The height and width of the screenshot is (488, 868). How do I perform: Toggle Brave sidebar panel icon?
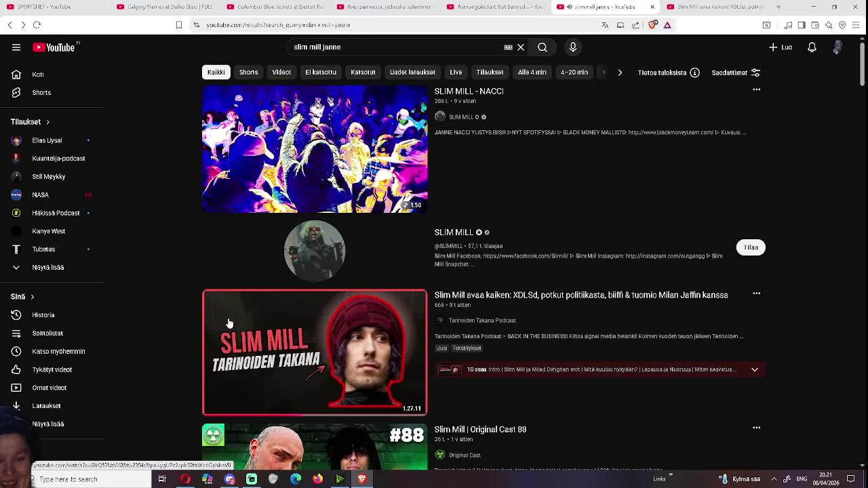pos(802,25)
